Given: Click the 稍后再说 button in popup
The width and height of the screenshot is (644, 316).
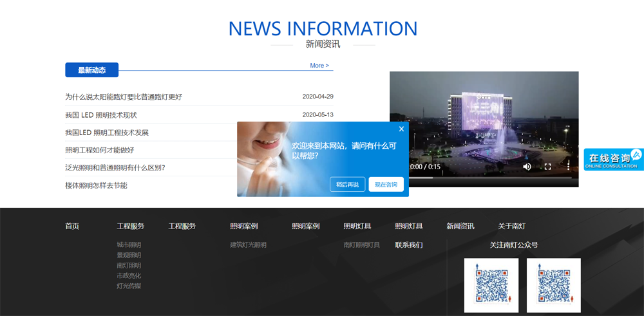Looking at the screenshot, I should [348, 185].
